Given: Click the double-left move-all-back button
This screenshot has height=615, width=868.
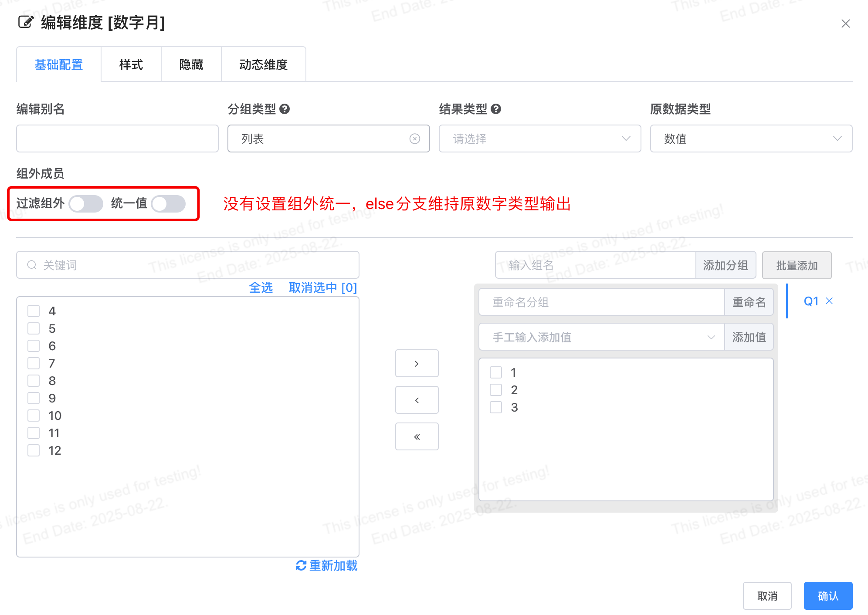Looking at the screenshot, I should [417, 436].
